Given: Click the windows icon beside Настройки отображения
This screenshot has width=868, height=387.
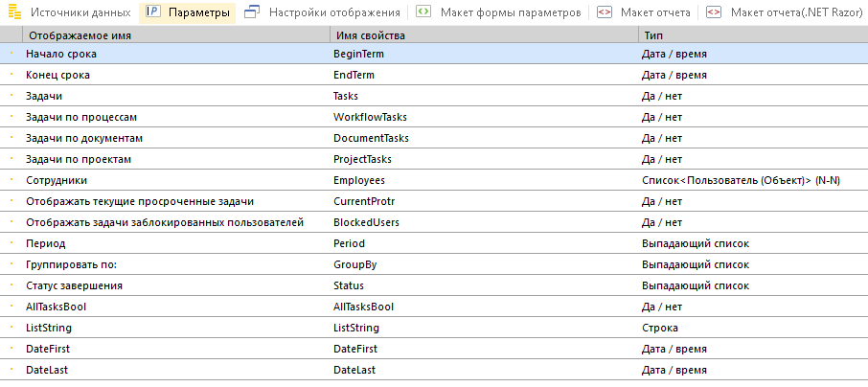Looking at the screenshot, I should 252,13.
